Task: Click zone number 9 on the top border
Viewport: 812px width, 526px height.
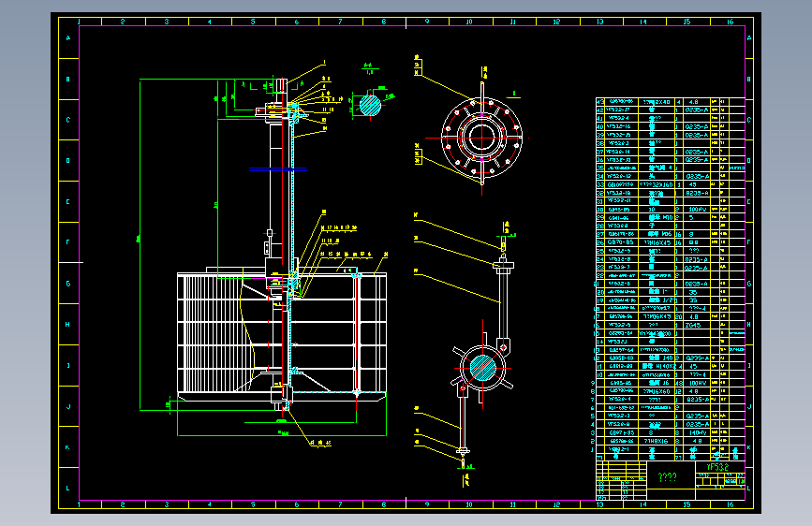Action: point(427,22)
